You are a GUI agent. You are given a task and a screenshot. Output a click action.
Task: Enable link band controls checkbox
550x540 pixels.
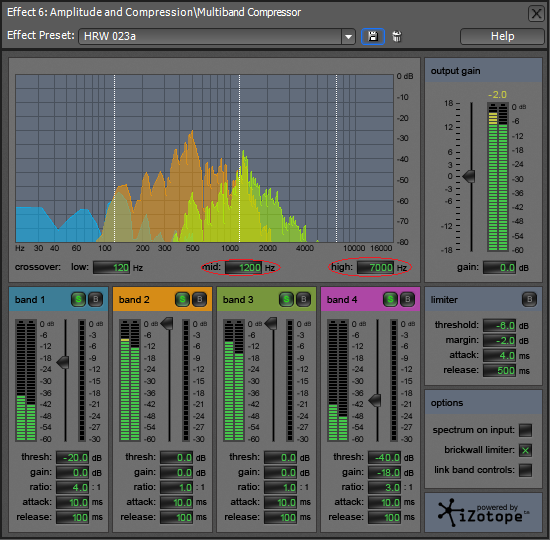point(525,470)
